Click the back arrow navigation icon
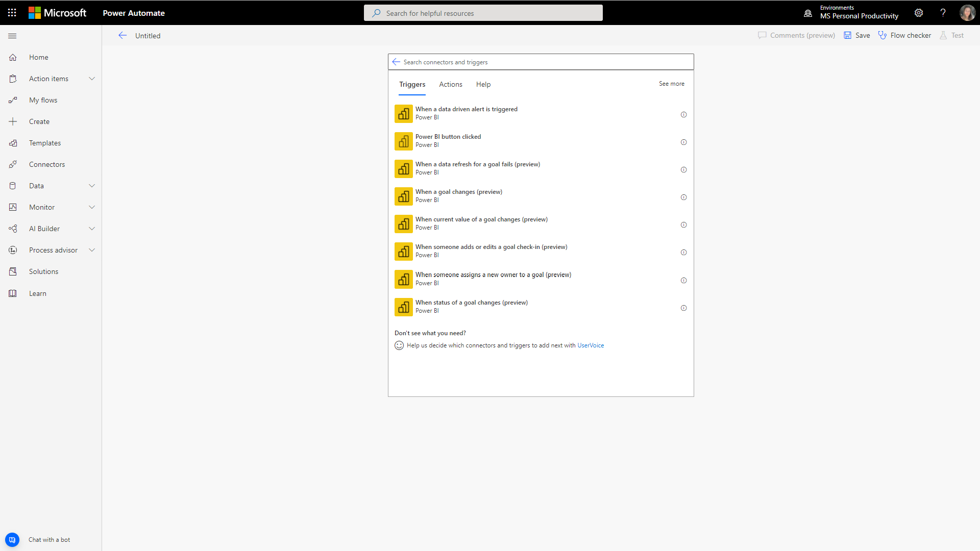Viewport: 980px width, 551px height. (x=122, y=36)
